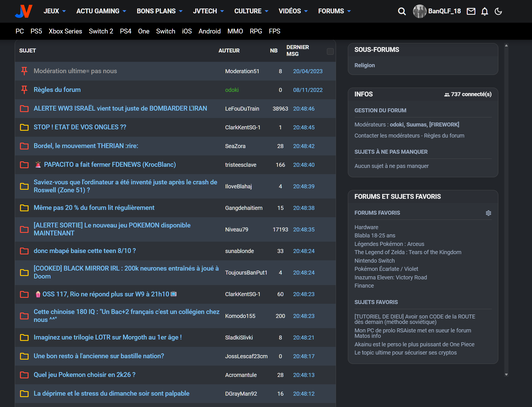Click folder icon of STOP ! ETAT DE VOS ONGLES topic
Image resolution: width=532 pixels, height=407 pixels.
(24, 127)
